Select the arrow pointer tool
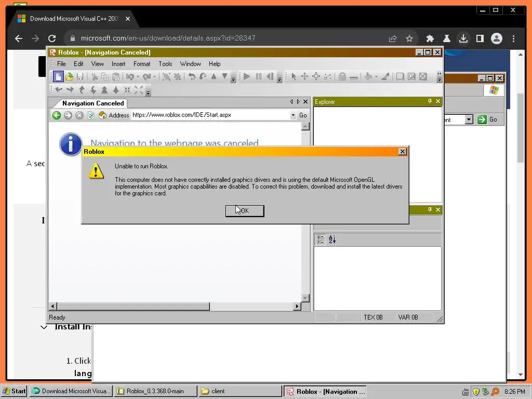Screen dimensions: 532x399 (x=294, y=77)
